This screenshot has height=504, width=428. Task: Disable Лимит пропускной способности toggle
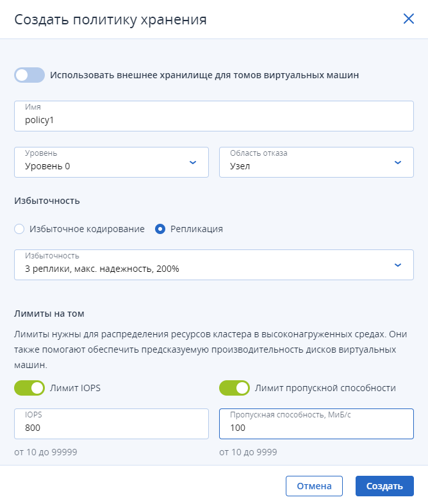click(235, 388)
